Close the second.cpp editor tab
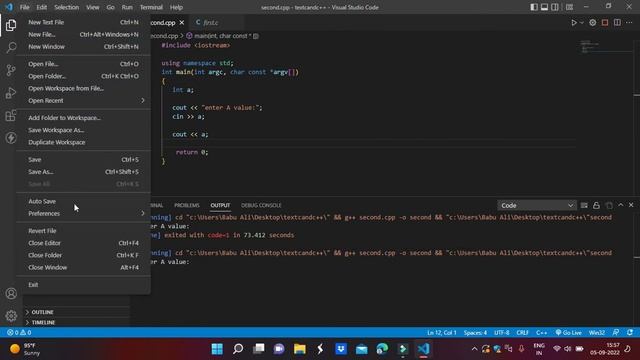This screenshot has height=360, width=640. [x=182, y=22]
